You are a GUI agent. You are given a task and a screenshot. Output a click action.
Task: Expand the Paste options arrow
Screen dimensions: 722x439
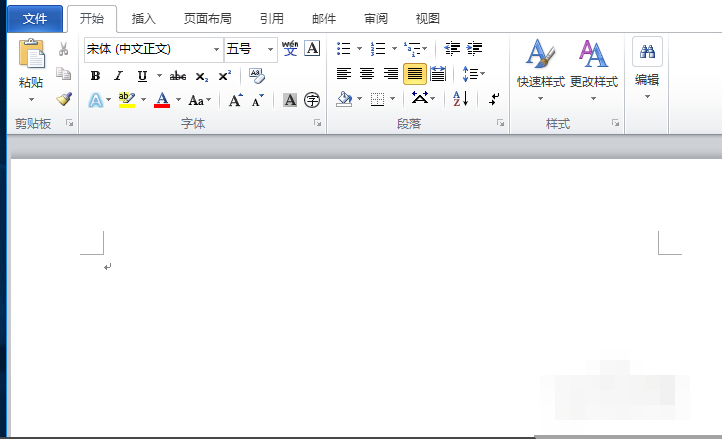coord(31,100)
